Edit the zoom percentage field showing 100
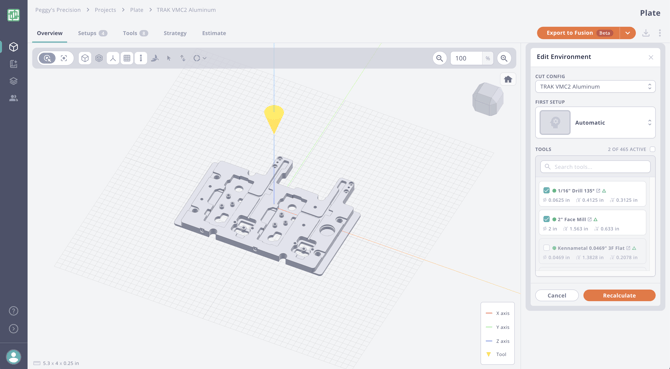The width and height of the screenshot is (670, 369). [x=466, y=58]
